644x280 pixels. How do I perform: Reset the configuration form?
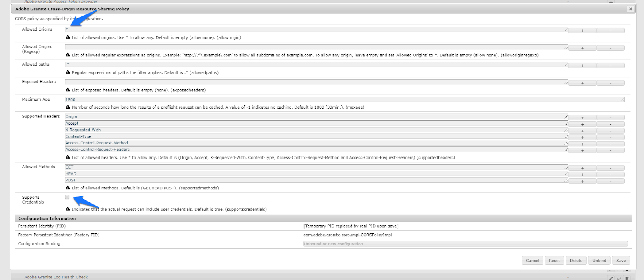[x=554, y=260]
